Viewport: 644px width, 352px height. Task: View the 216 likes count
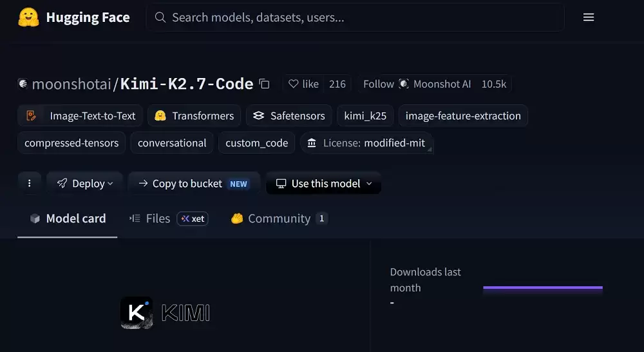click(x=337, y=84)
